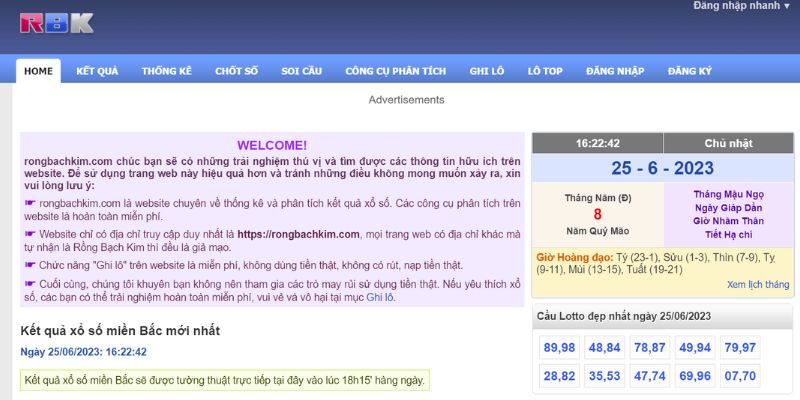Select lotto pair 47,74
The height and width of the screenshot is (400, 800).
[x=649, y=376]
